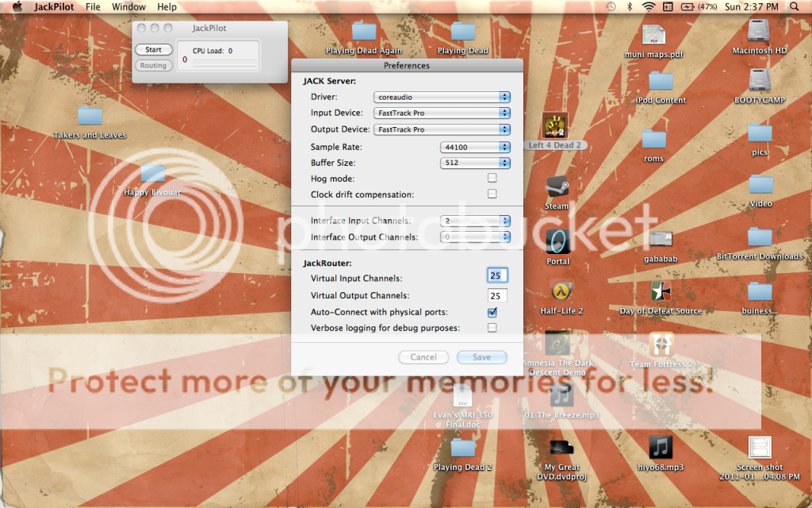Enable Verbose logging for debug purposes
Image resolution: width=812 pixels, height=508 pixels.
492,328
